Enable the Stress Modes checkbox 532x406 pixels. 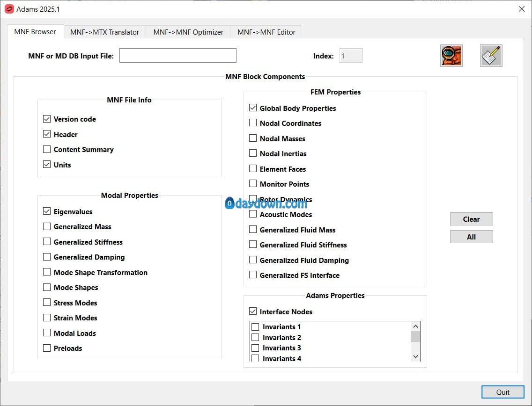click(x=47, y=302)
